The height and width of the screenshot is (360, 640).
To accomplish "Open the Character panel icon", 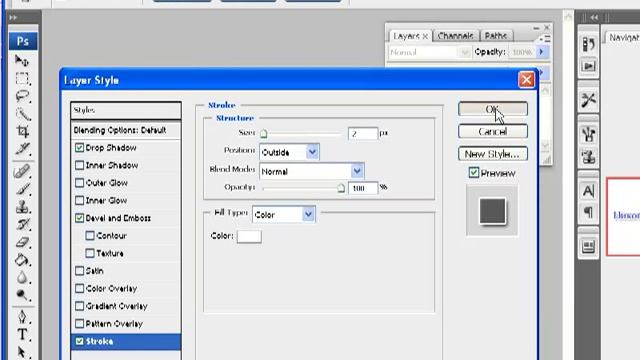I will click(588, 191).
